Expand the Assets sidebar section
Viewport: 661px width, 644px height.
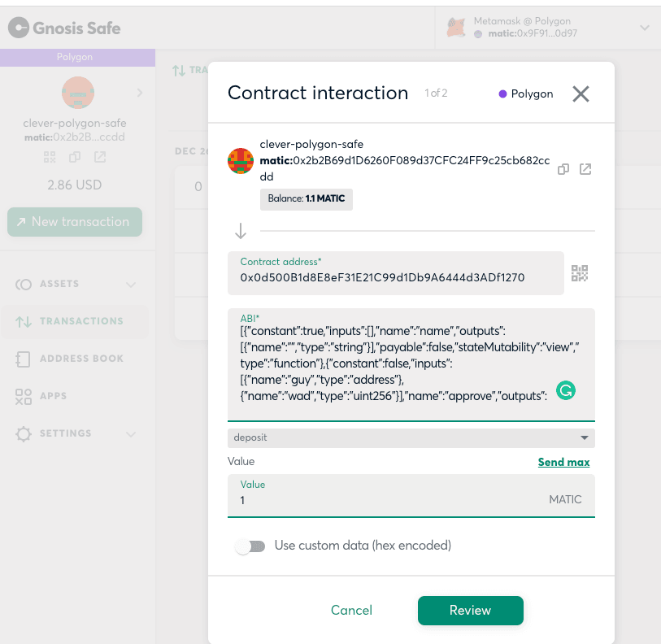131,285
